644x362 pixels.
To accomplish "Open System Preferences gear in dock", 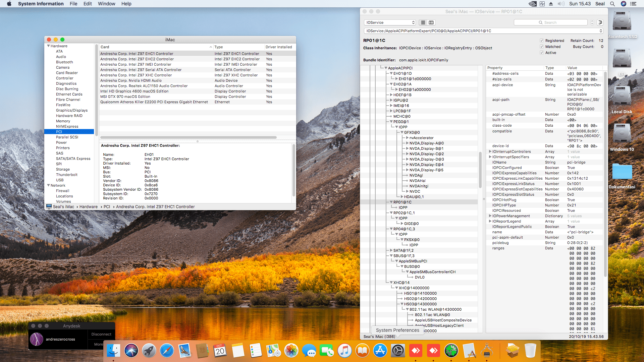I will (398, 351).
